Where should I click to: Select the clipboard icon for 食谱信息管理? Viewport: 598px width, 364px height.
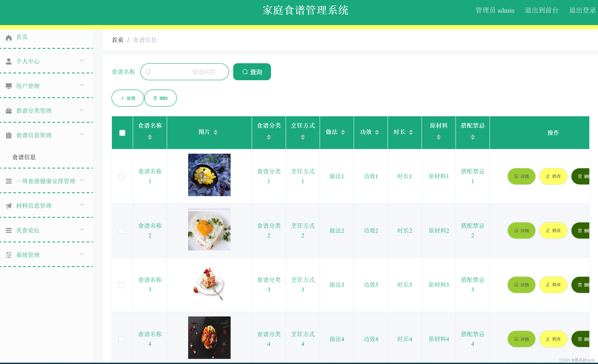tap(9, 135)
